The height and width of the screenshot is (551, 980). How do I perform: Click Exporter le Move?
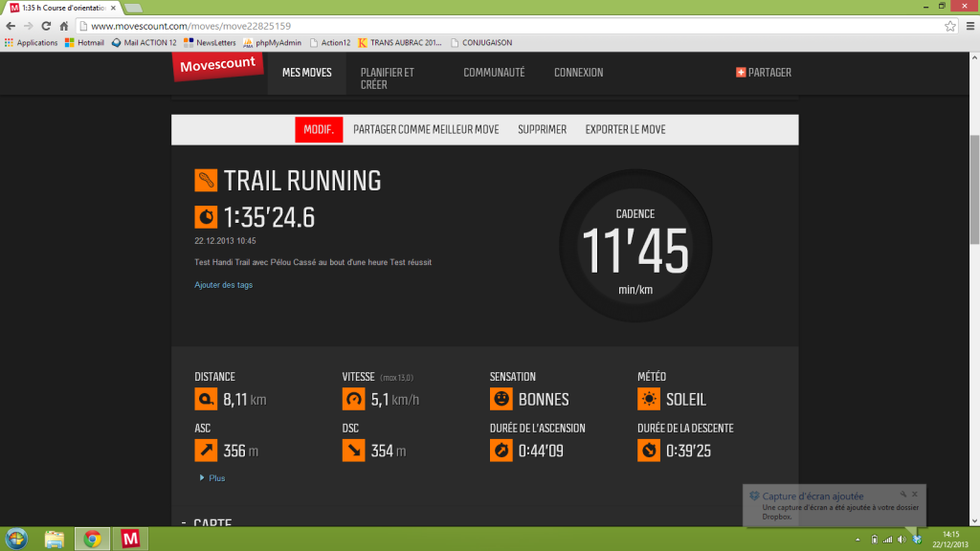tap(625, 129)
